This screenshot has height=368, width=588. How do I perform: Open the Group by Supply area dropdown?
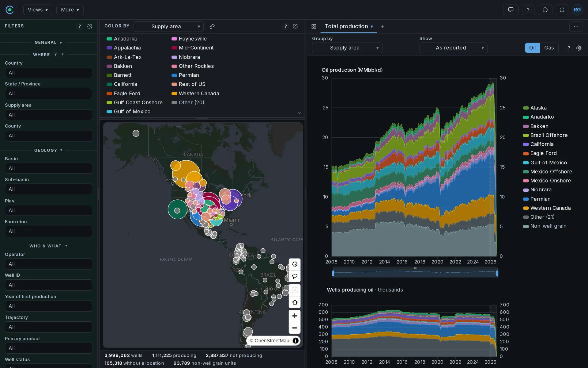pos(347,48)
